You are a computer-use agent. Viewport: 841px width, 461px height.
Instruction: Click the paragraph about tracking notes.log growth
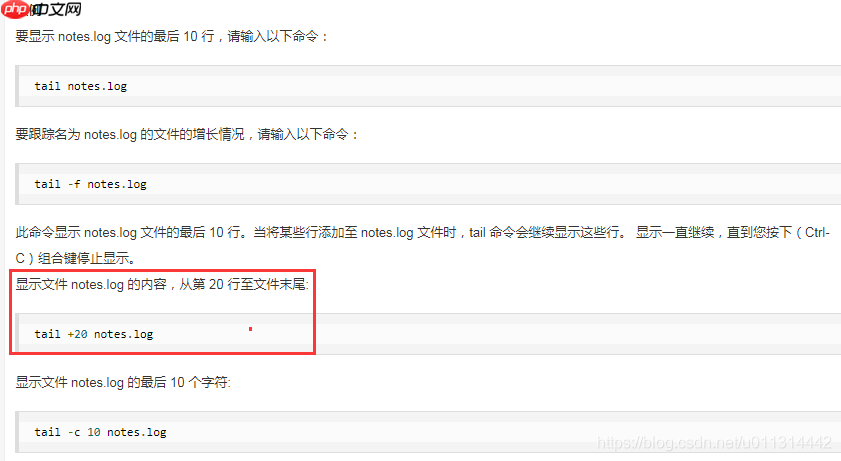187,134
